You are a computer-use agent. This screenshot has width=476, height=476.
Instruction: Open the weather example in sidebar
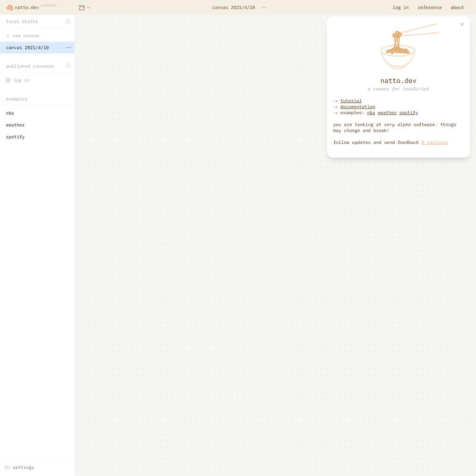tap(37, 125)
